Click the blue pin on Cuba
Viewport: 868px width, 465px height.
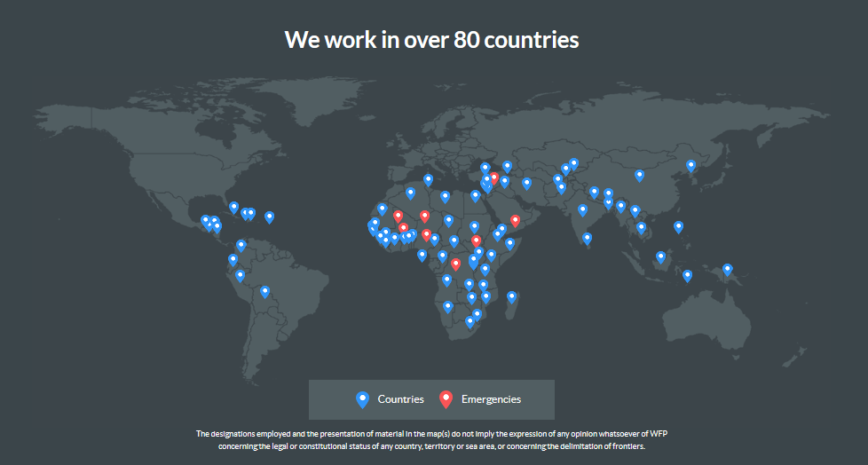(234, 208)
